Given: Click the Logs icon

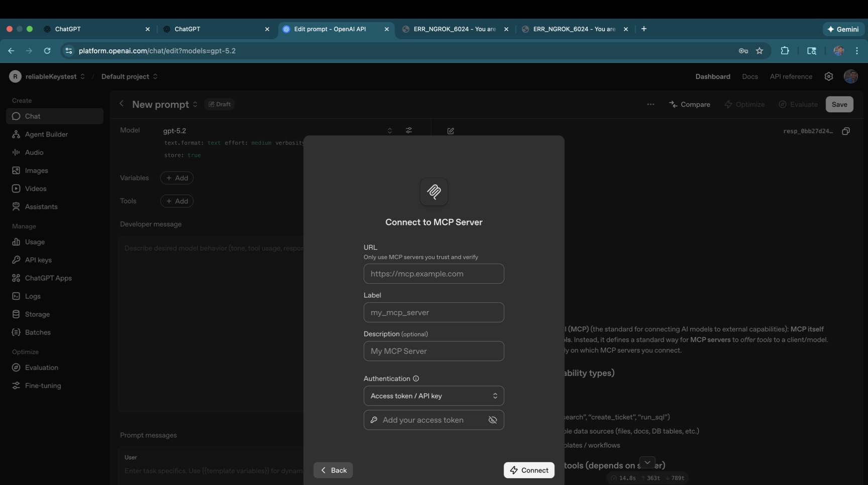Looking at the screenshot, I should [x=16, y=296].
